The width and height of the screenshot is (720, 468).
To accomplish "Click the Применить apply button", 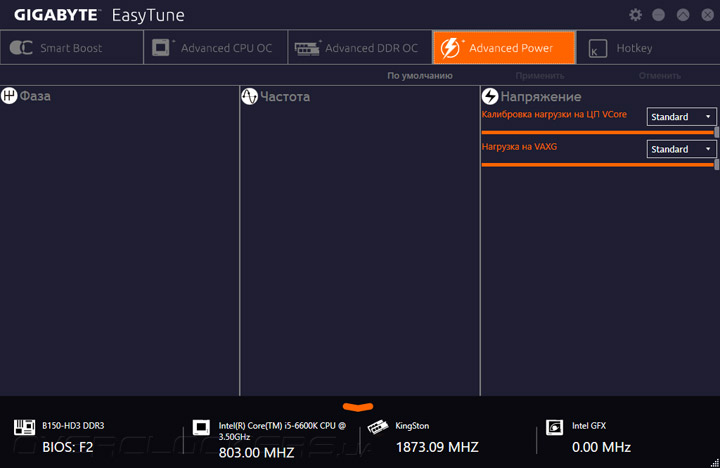I will tap(540, 76).
